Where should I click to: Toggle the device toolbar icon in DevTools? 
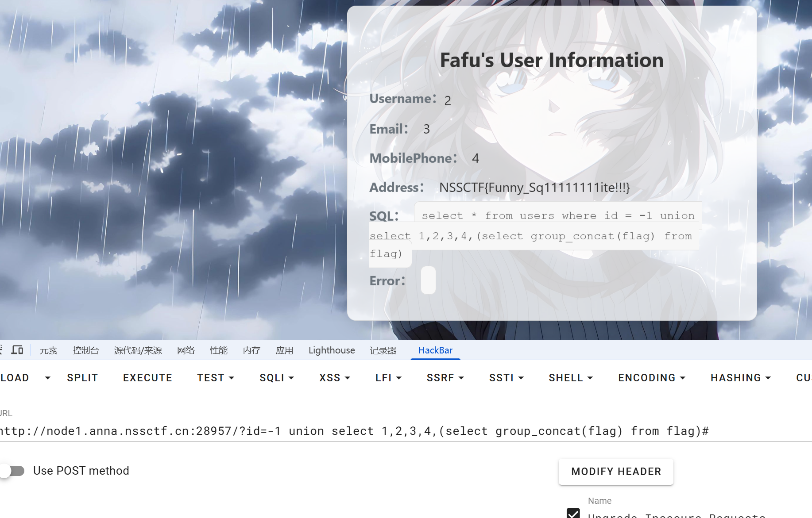(17, 350)
